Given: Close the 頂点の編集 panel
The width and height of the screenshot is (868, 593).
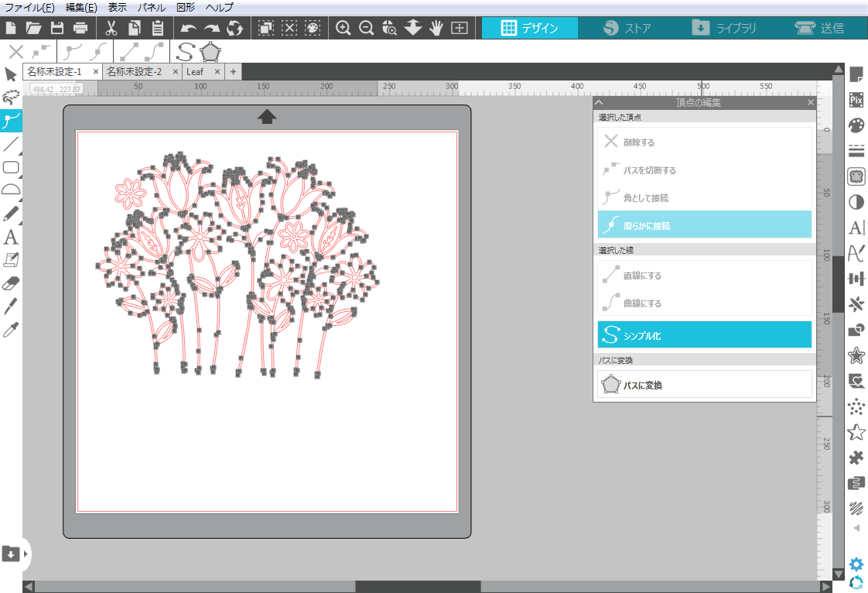Looking at the screenshot, I should (811, 102).
